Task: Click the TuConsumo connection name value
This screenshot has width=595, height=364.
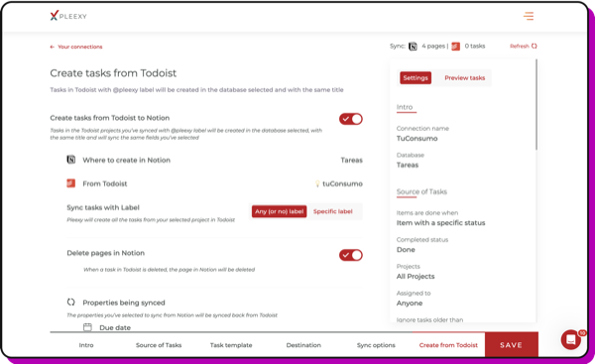Action: click(416, 139)
